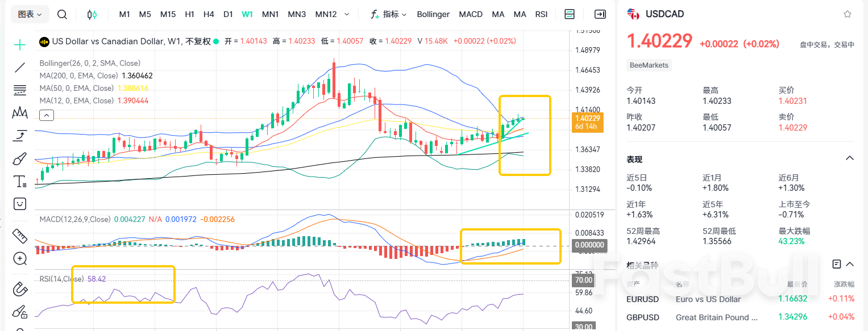Collapse the indicator legend list
Screen dimensions: 868x331
pyautogui.click(x=47, y=116)
